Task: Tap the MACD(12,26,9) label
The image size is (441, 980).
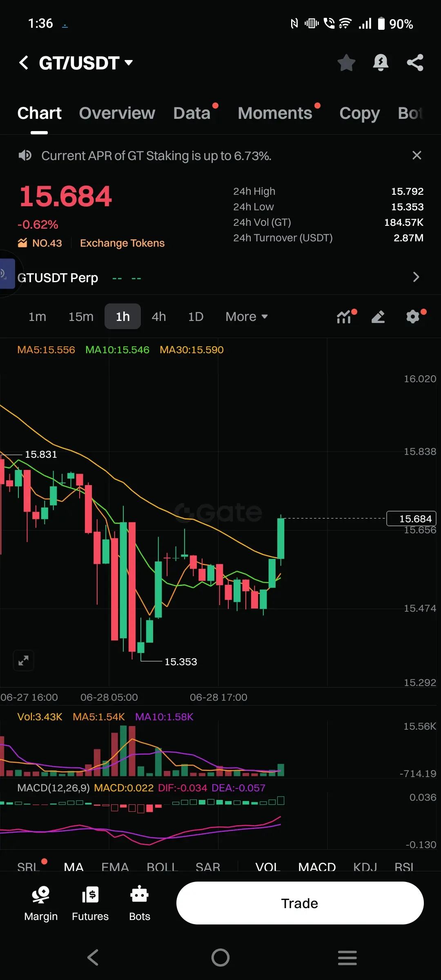Action: (53, 788)
